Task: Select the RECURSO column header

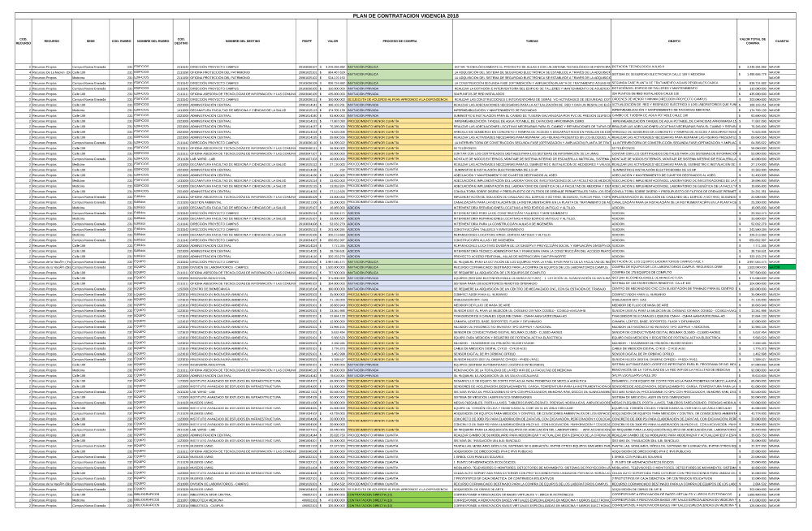Action: coord(54,40)
